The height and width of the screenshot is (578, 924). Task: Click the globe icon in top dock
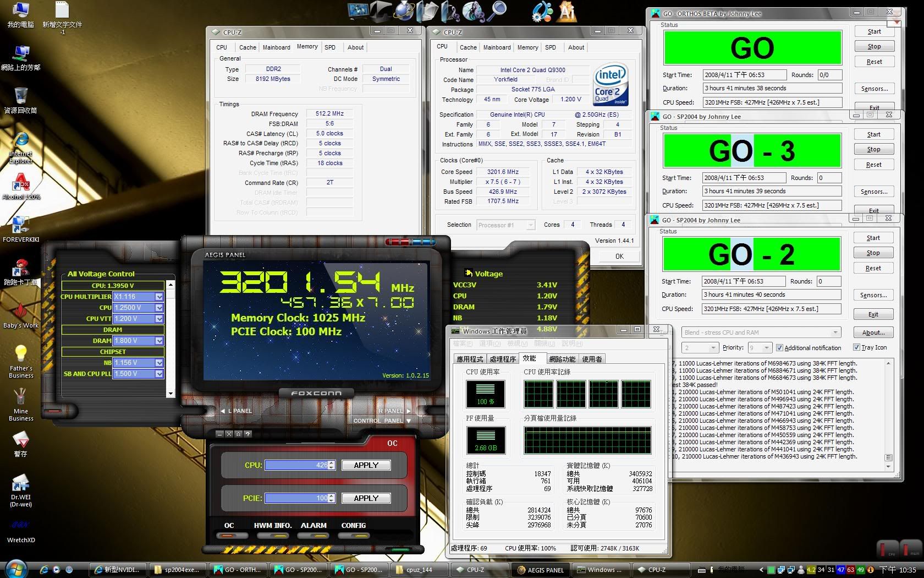coord(405,11)
